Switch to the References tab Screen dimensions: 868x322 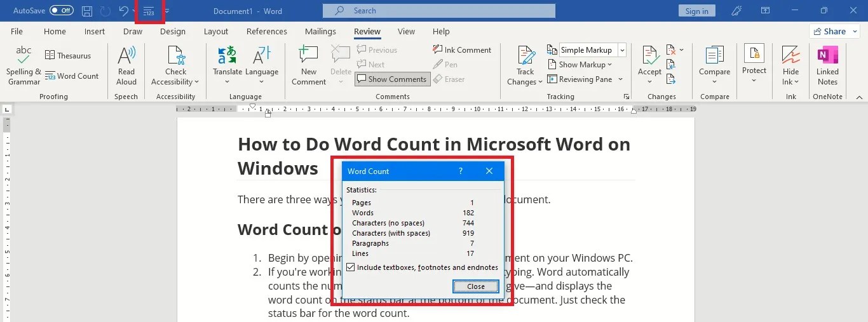point(267,31)
